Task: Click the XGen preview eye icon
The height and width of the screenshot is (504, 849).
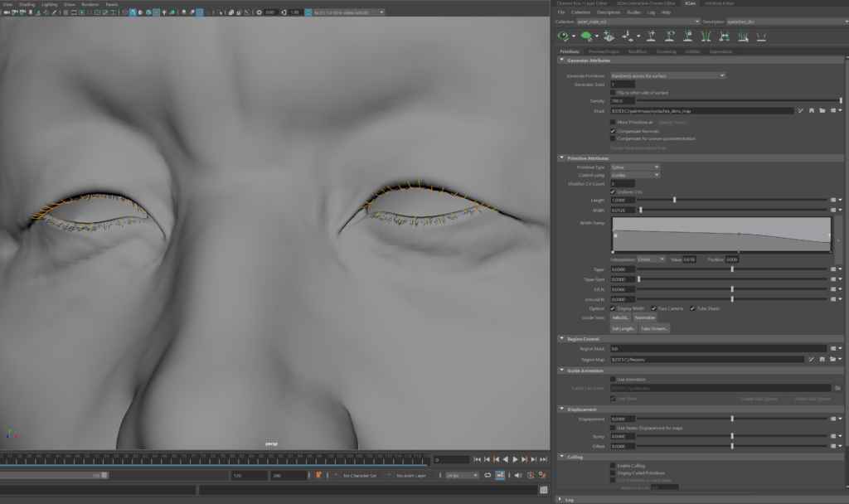Action: click(564, 36)
